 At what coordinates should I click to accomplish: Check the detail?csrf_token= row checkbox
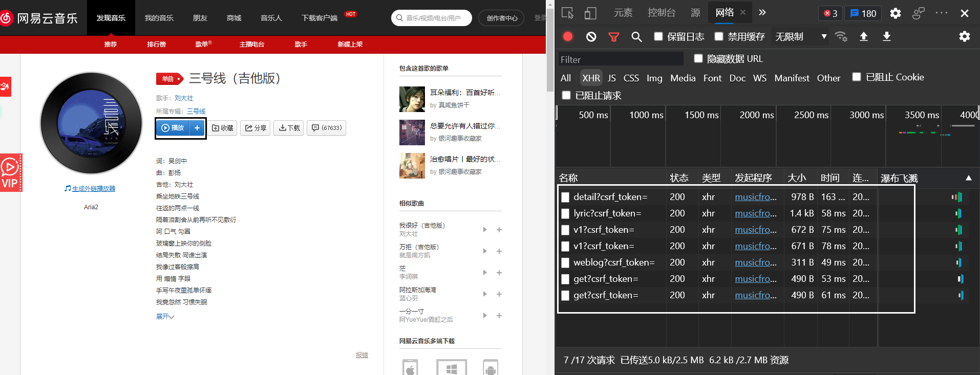(x=565, y=197)
